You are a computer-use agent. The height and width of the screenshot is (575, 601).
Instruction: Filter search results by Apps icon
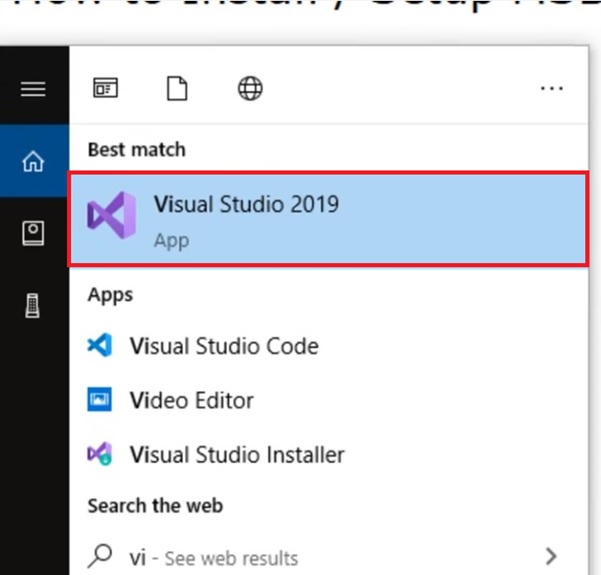click(105, 88)
